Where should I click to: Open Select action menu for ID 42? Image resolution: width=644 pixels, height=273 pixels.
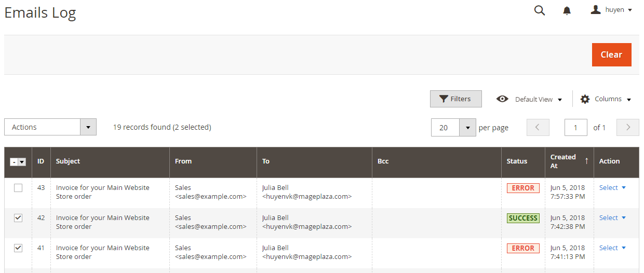coord(612,218)
